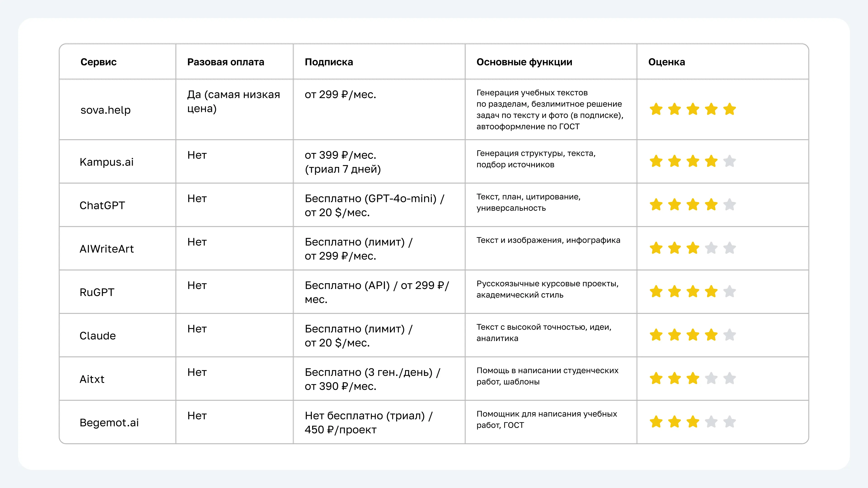Click the "Разовая оплата" column header
868x488 pixels.
tap(226, 62)
